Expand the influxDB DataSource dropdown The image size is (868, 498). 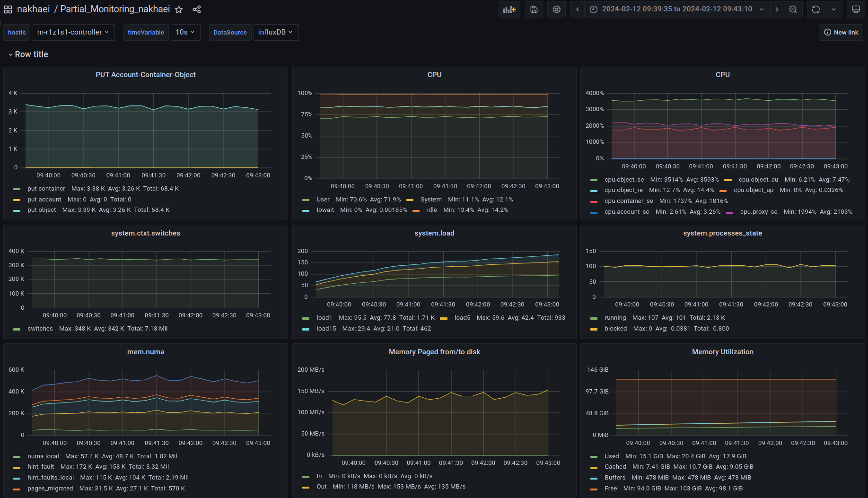click(276, 32)
